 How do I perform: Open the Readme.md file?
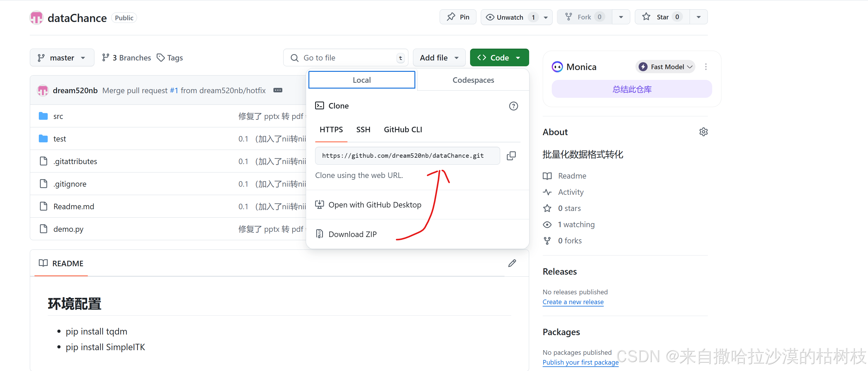click(x=74, y=206)
